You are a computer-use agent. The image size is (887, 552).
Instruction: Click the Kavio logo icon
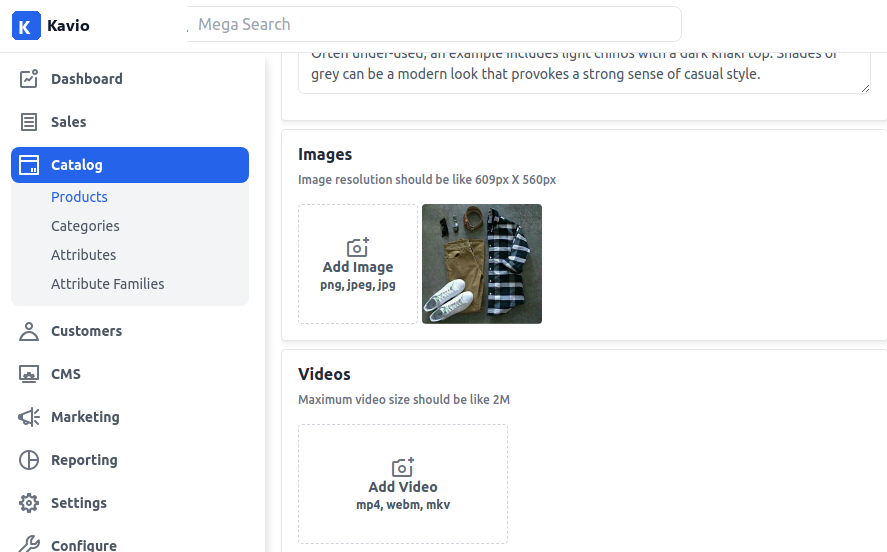point(26,25)
